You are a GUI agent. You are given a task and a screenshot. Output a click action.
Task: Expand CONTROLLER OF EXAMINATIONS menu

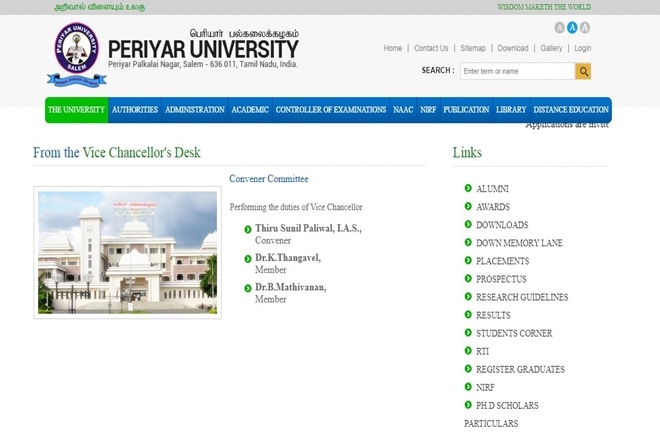[x=330, y=110]
